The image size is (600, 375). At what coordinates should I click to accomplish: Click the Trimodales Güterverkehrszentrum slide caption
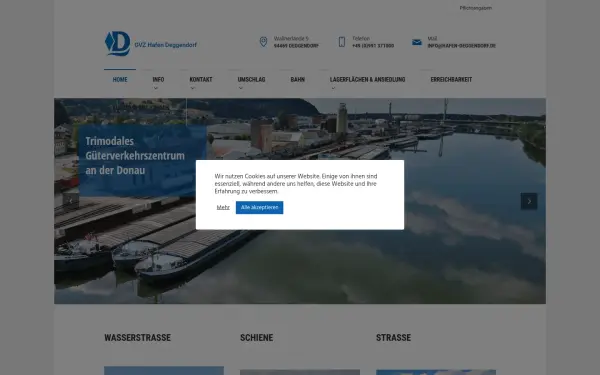(135, 155)
